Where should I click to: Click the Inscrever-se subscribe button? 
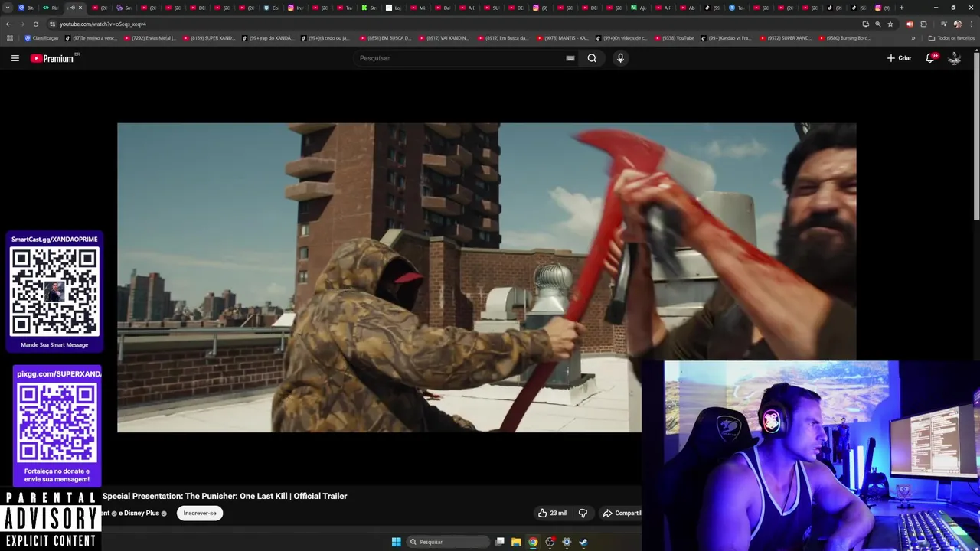coord(200,513)
